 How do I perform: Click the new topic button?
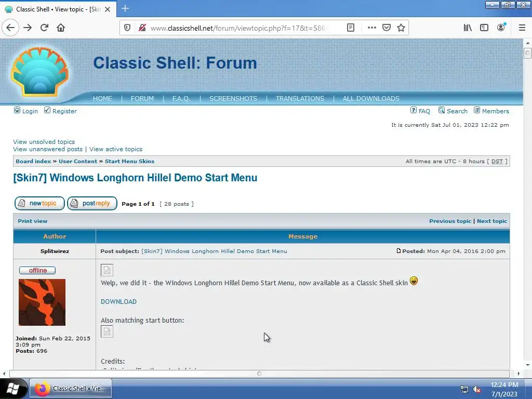coord(39,203)
